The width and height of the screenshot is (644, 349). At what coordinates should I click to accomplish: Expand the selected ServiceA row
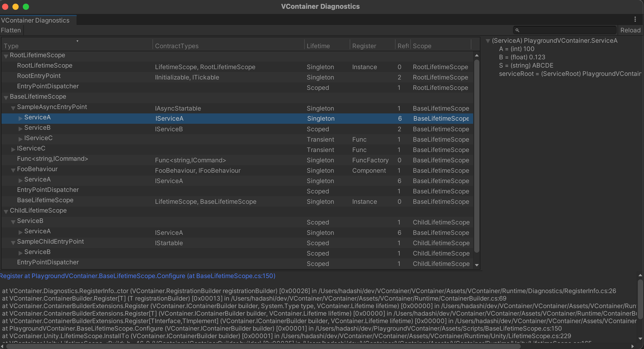pyautogui.click(x=20, y=118)
